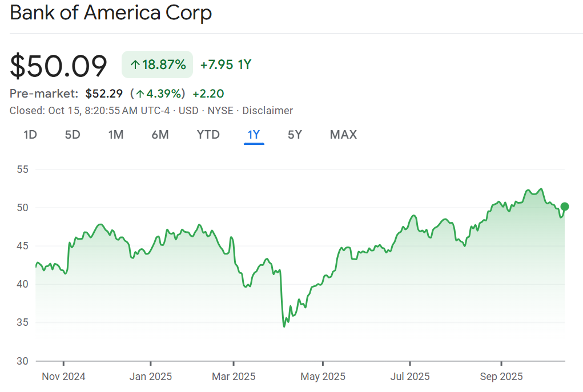583x392 pixels.
Task: Show the 1M price history
Action: coord(116,135)
